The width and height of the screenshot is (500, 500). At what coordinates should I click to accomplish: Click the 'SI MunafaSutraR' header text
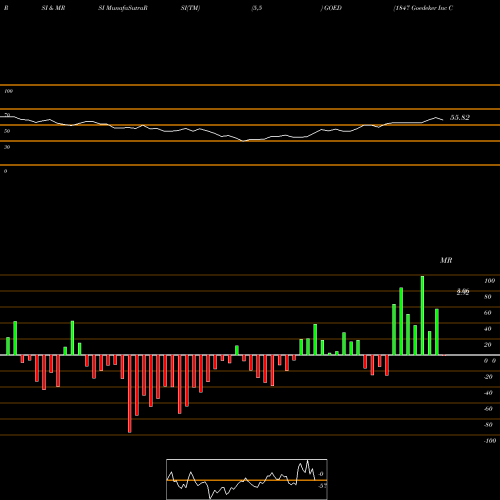[123, 8]
